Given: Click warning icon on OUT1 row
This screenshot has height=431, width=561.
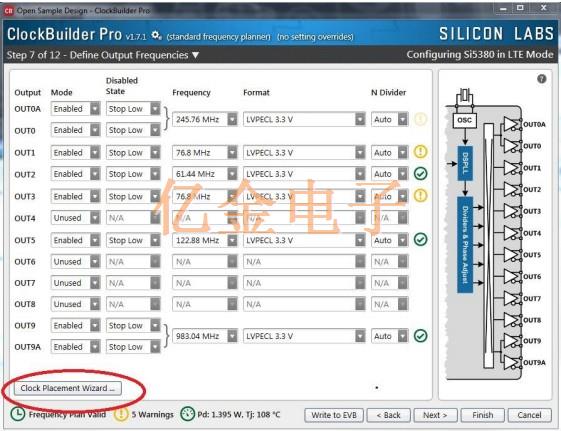Looking at the screenshot, I should click(420, 152).
